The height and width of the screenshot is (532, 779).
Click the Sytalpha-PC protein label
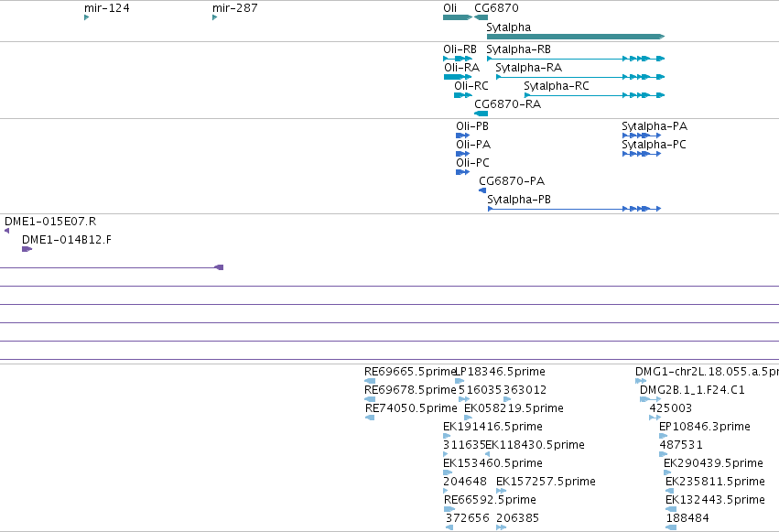pos(654,145)
